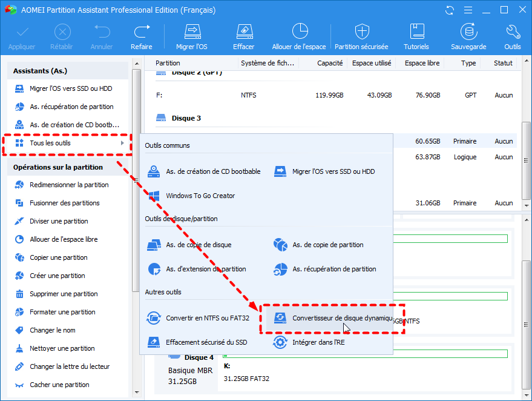Sort by Espace utilisé column header
This screenshot has width=532, height=401.
(x=372, y=63)
